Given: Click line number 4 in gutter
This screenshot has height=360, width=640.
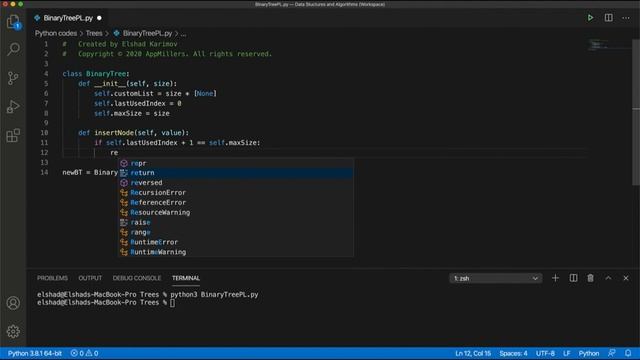Looking at the screenshot, I should pyautogui.click(x=46, y=73).
